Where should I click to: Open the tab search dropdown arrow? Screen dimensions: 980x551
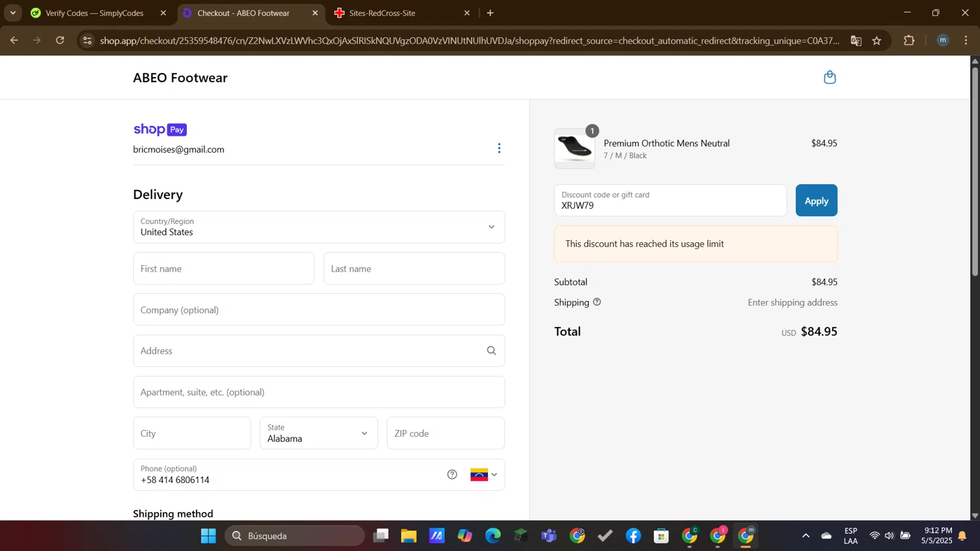pyautogui.click(x=12, y=13)
